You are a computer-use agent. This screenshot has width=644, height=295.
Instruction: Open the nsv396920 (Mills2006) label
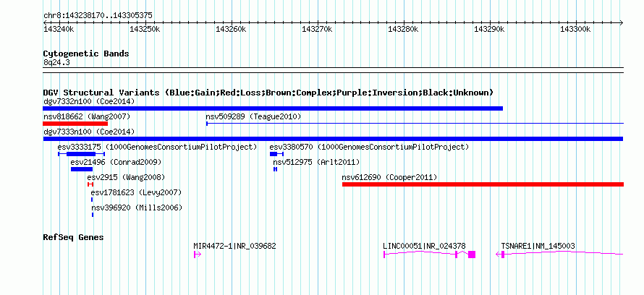[137, 208]
